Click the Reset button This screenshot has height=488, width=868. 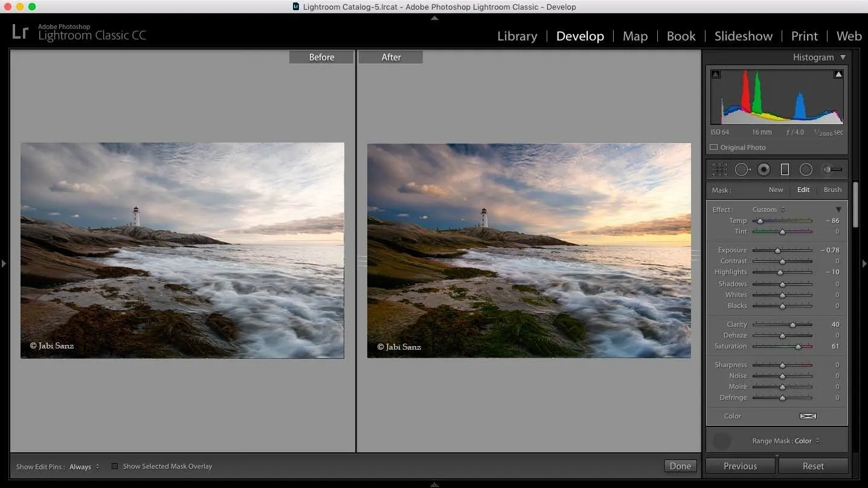813,466
